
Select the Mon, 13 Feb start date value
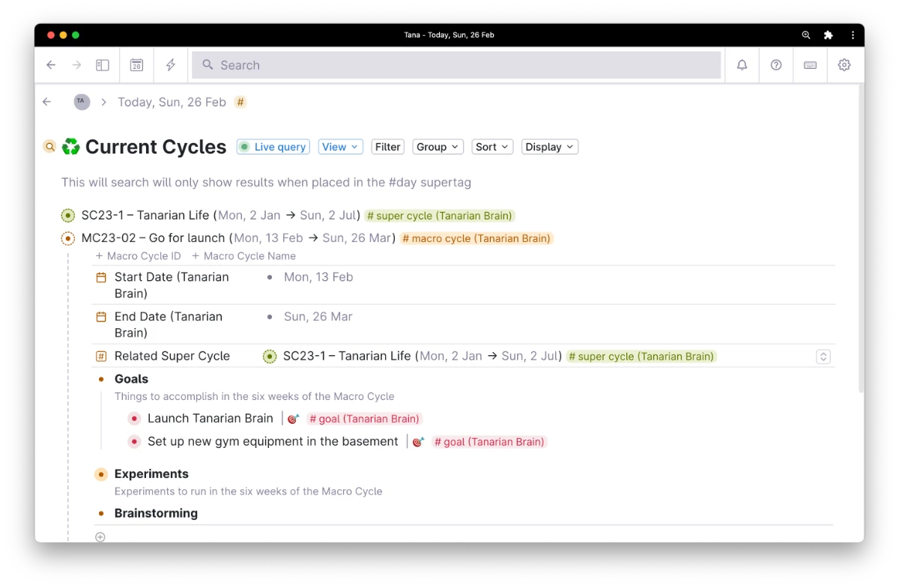(318, 277)
